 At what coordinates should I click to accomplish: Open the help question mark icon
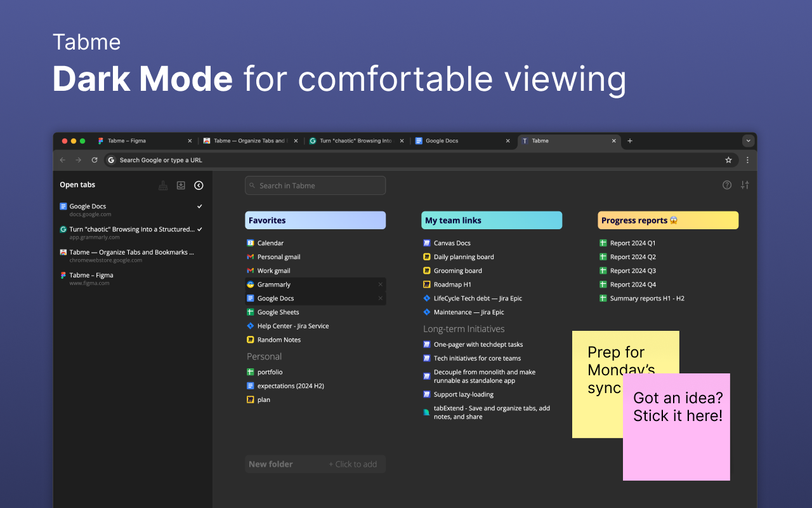(727, 185)
